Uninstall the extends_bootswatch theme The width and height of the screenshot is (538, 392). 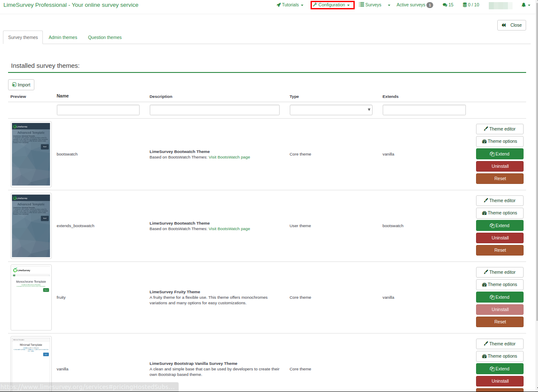pos(499,238)
